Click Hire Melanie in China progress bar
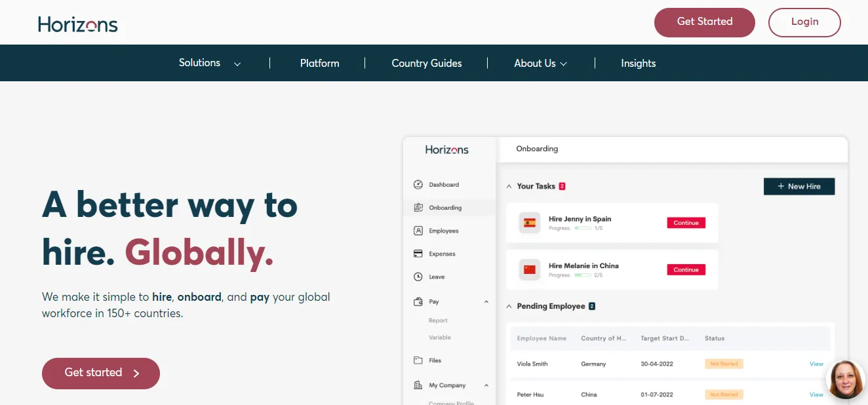 coord(582,275)
